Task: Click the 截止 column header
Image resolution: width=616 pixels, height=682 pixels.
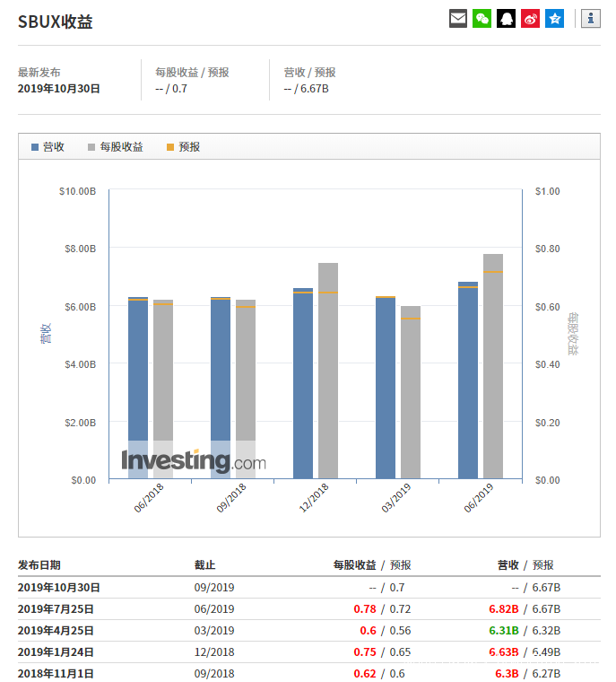Action: [x=204, y=565]
